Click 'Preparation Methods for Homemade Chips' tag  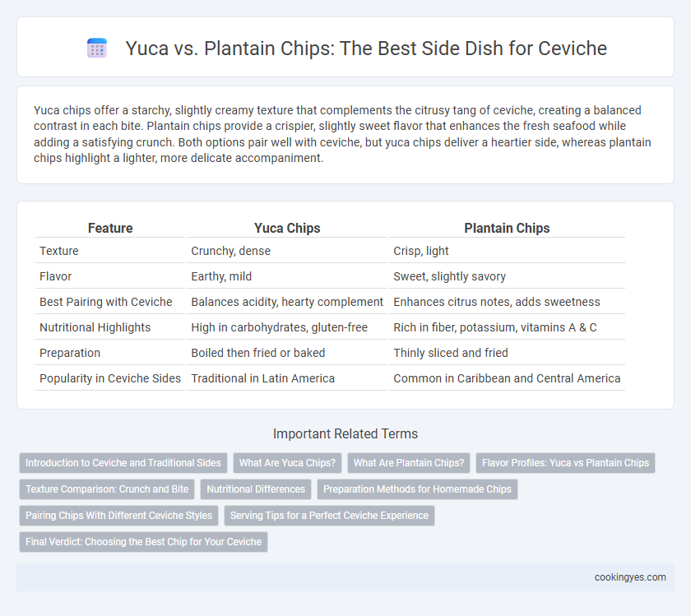click(x=417, y=489)
